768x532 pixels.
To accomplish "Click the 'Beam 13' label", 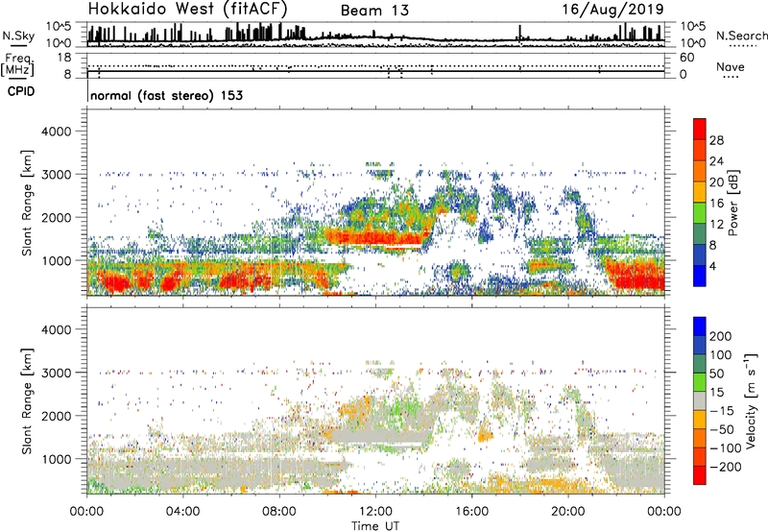I will [374, 11].
